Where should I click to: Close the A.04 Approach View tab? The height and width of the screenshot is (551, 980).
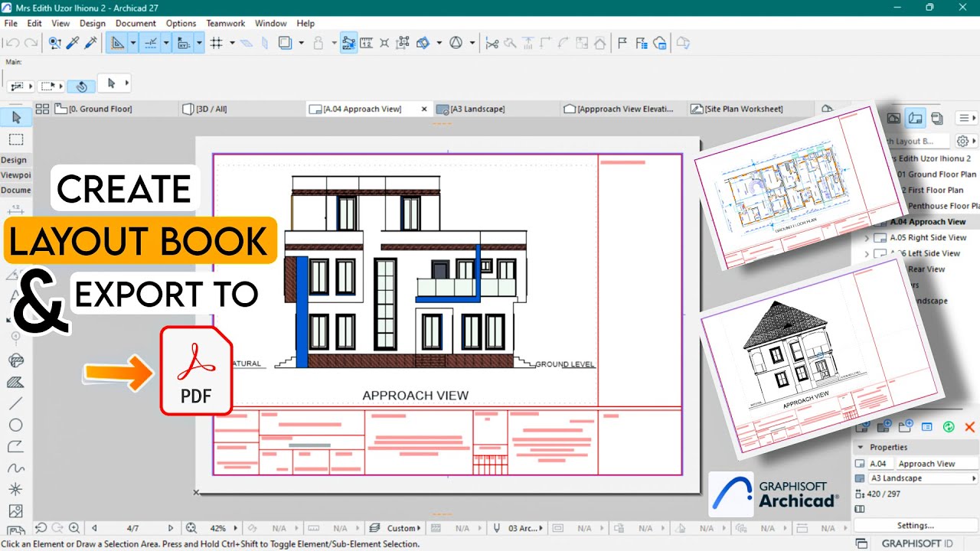tap(424, 109)
